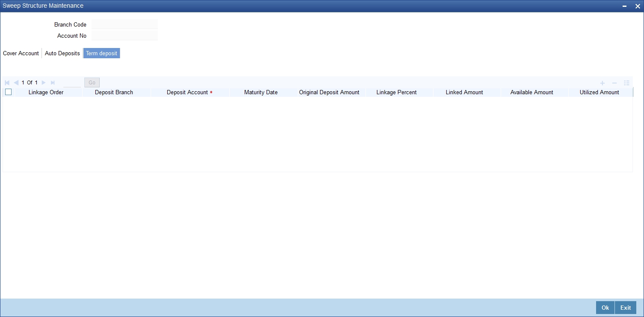This screenshot has width=644, height=317.
Task: Jump to the first page of records
Action: tap(7, 82)
